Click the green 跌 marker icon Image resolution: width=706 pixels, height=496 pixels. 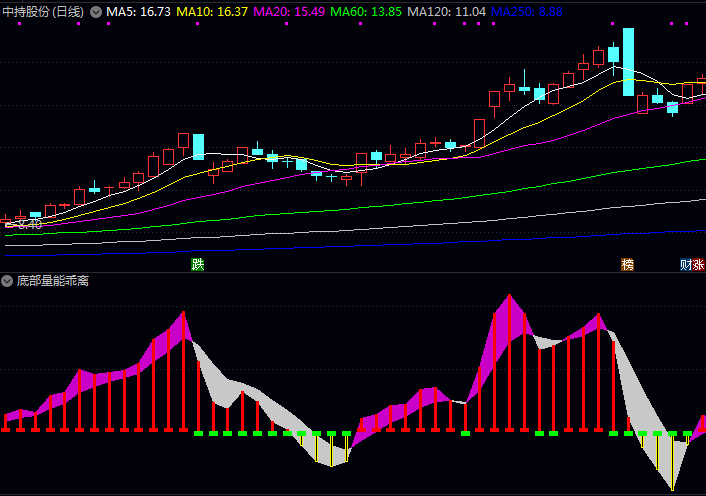tap(198, 264)
